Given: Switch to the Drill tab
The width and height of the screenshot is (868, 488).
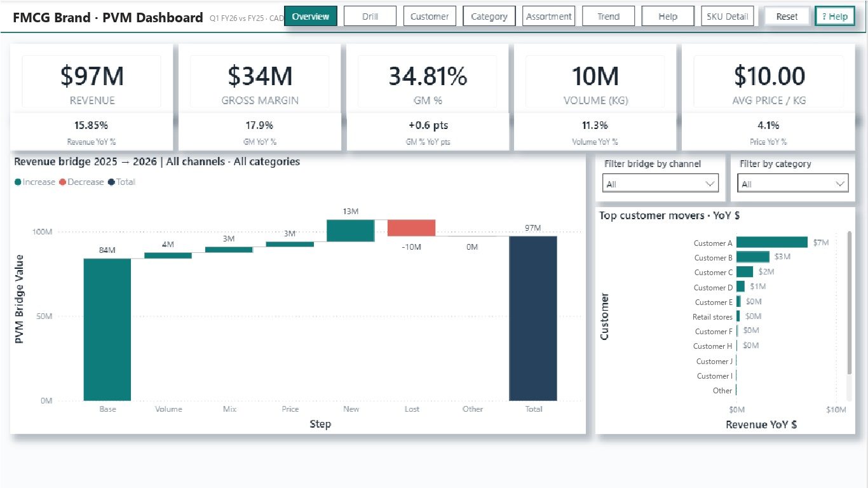Looking at the screenshot, I should [370, 17].
